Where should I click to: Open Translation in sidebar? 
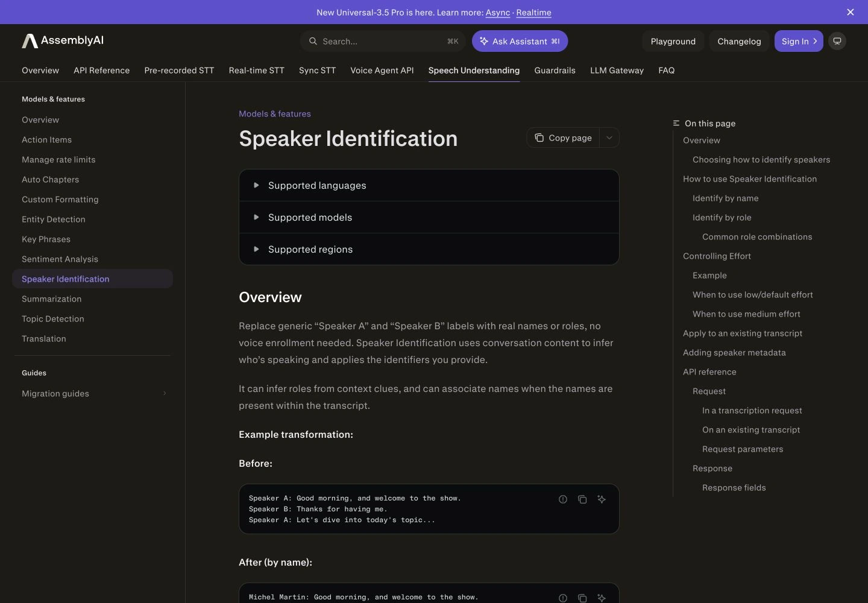tap(93, 338)
